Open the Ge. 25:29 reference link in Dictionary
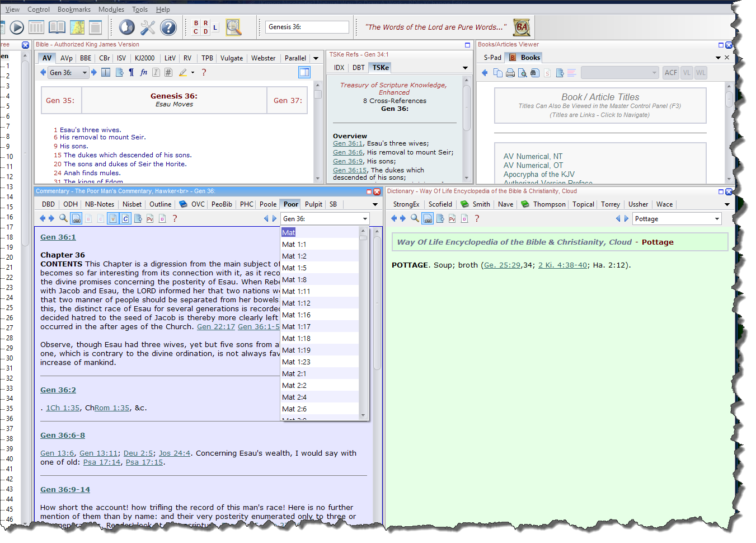Image resolution: width=756 pixels, height=543 pixels. [x=503, y=265]
